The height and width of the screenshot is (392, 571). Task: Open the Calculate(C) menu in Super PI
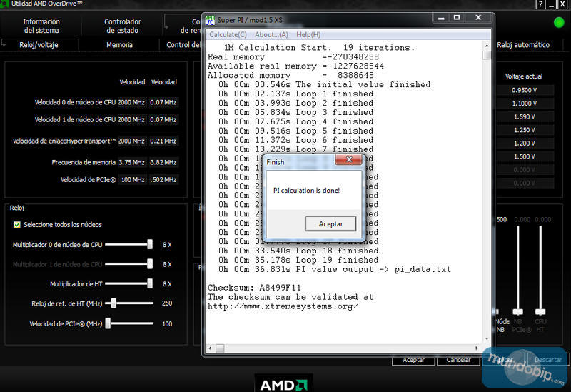(228, 34)
